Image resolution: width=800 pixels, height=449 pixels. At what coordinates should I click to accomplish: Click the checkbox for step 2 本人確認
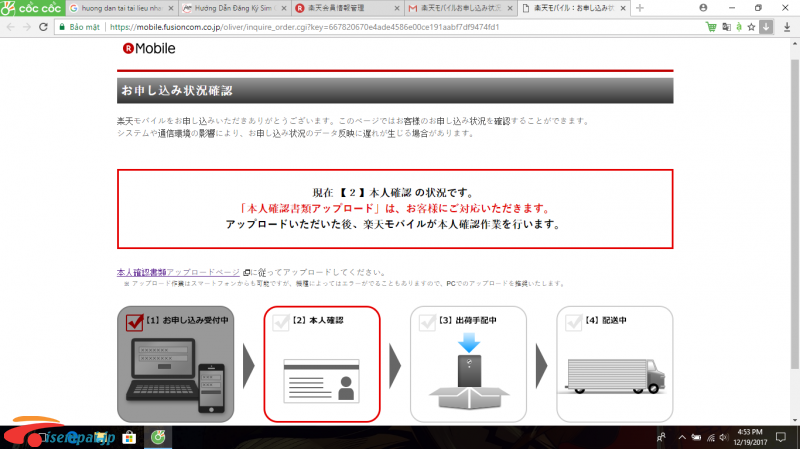tap(281, 322)
